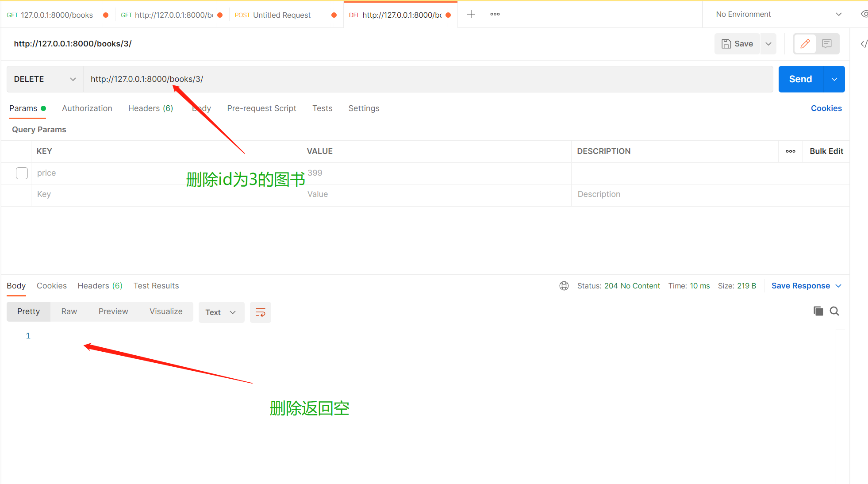Image resolution: width=868 pixels, height=484 pixels.
Task: Open the comments icon
Action: coord(827,44)
